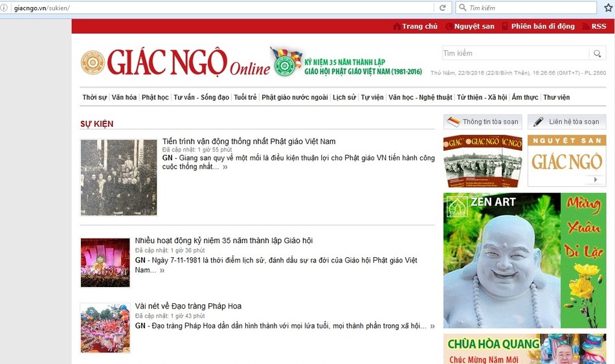Click Zen Art laughing Buddha advertisement
The image size is (615, 364).
(x=525, y=261)
